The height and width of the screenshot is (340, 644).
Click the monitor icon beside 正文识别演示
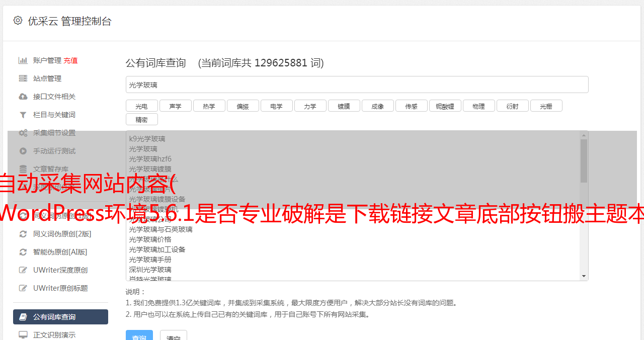tap(23, 334)
